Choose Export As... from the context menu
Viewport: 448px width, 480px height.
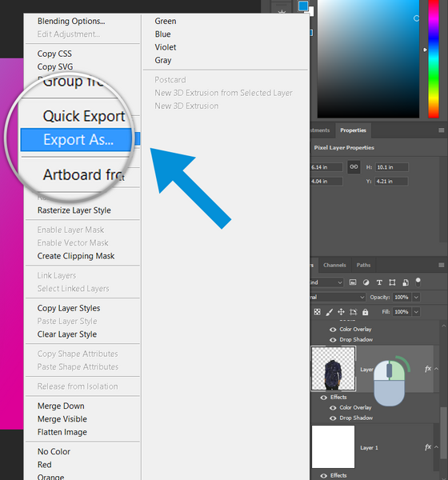[78, 140]
